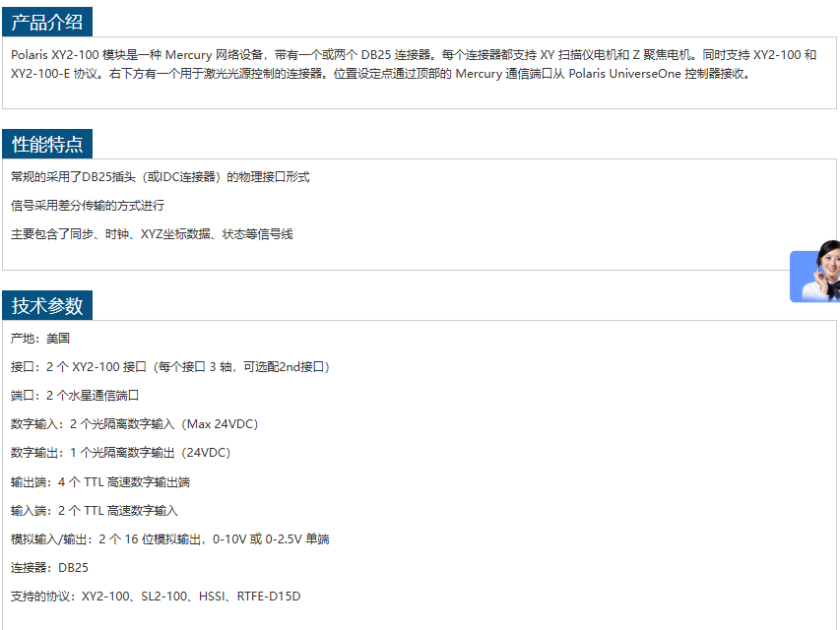Click the 输入端 2 个 TTL line
The height and width of the screenshot is (630, 840).
coord(95,511)
